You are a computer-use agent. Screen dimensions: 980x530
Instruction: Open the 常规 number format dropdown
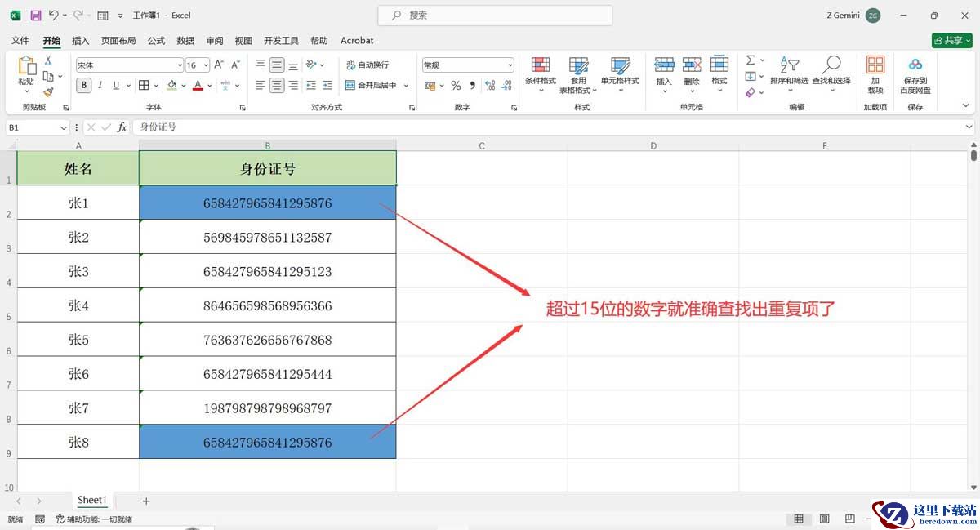coord(510,65)
